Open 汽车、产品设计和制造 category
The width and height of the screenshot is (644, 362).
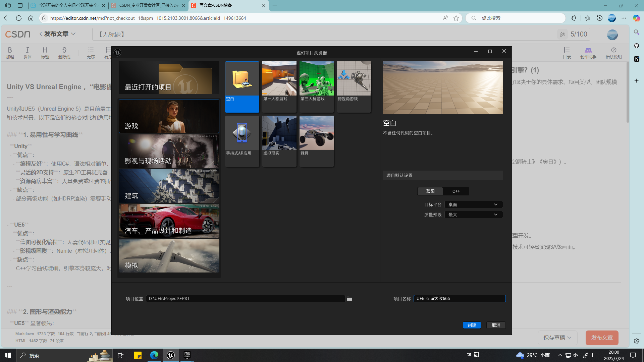[x=169, y=221]
